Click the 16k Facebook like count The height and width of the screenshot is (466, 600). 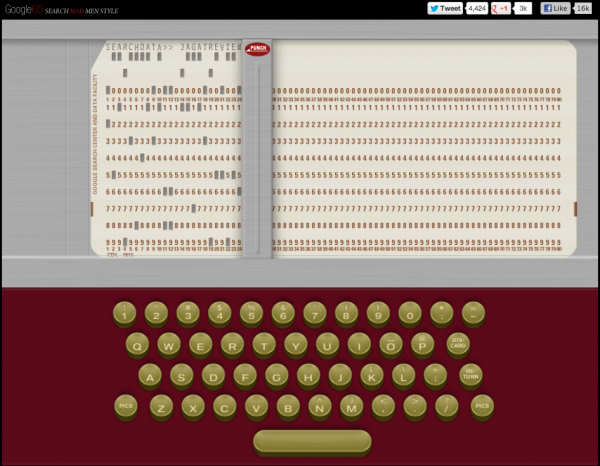[x=583, y=8]
